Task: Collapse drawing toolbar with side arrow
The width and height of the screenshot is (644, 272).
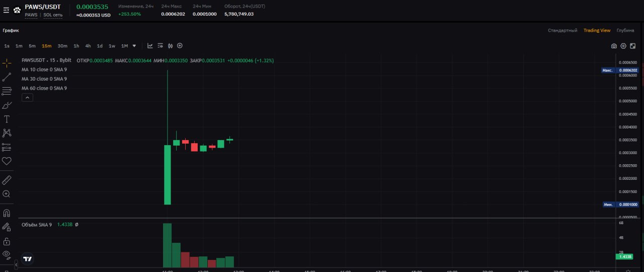Action: click(16, 264)
